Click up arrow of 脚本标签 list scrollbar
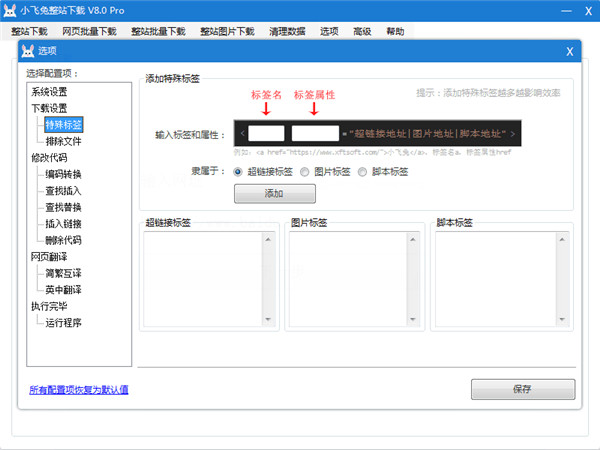The width and height of the screenshot is (600, 450). click(x=562, y=240)
